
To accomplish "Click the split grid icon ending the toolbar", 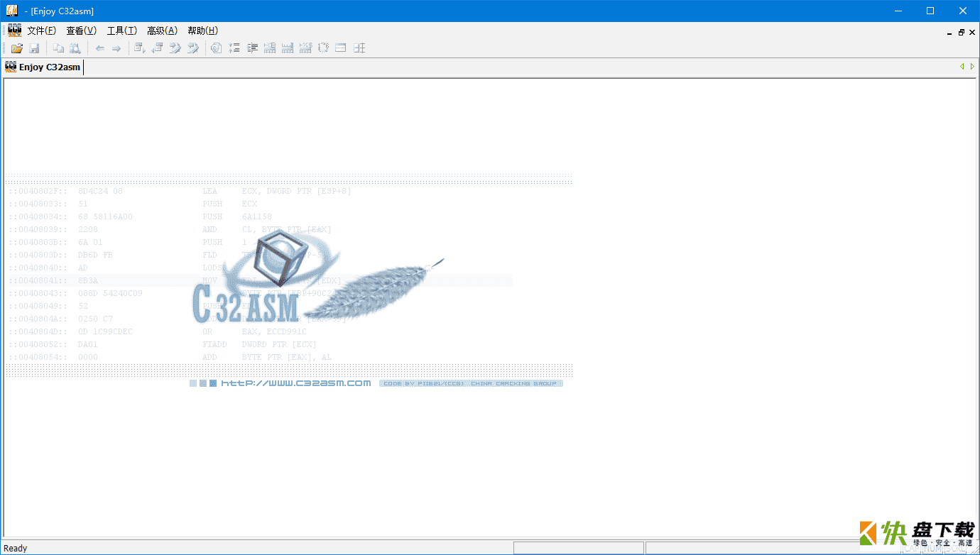I will [359, 48].
